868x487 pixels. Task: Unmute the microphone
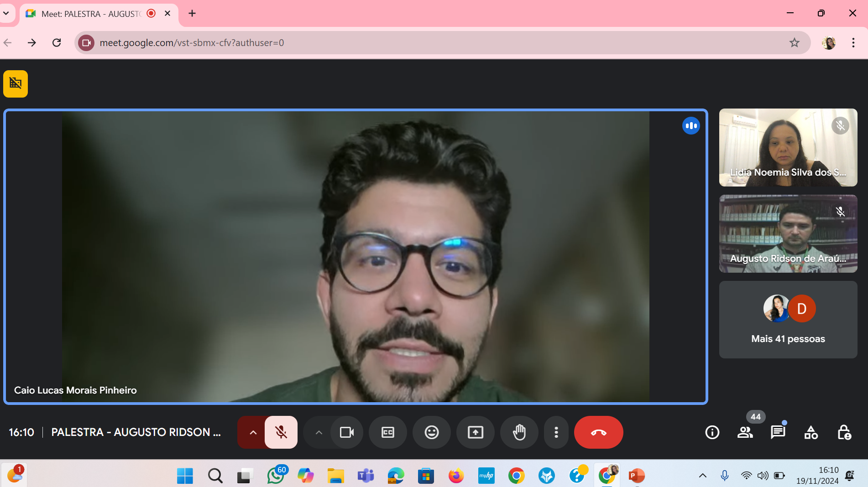coord(281,432)
